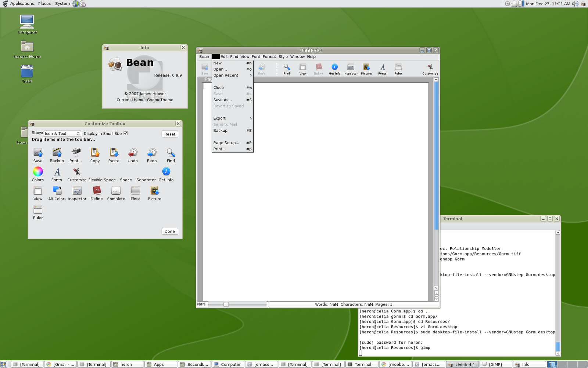Expand the Export submenu
This screenshot has width=588, height=368.
(x=233, y=118)
